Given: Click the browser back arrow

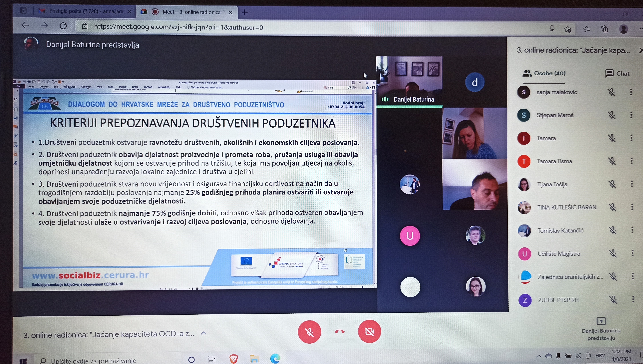Looking at the screenshot, I should pyautogui.click(x=25, y=25).
